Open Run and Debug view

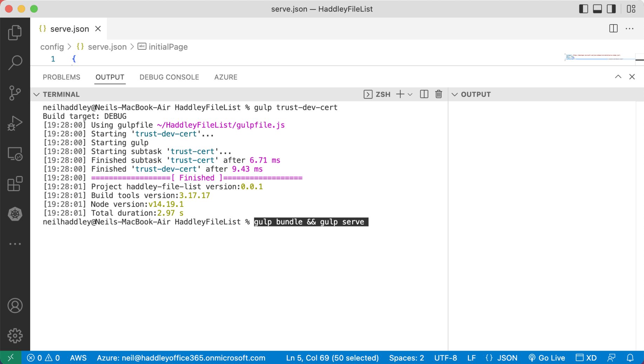click(15, 123)
